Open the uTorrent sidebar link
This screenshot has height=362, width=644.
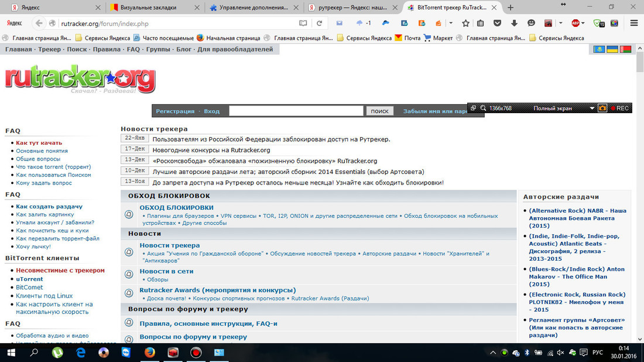click(x=29, y=279)
